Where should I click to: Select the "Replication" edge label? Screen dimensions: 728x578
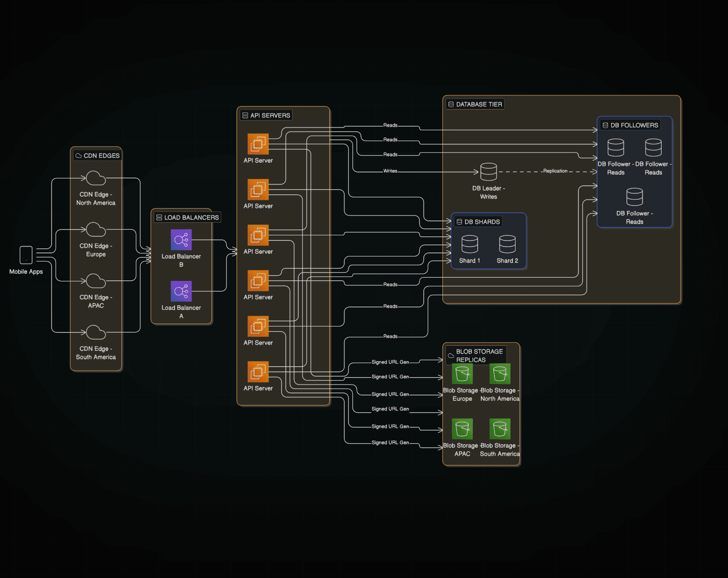[555, 171]
